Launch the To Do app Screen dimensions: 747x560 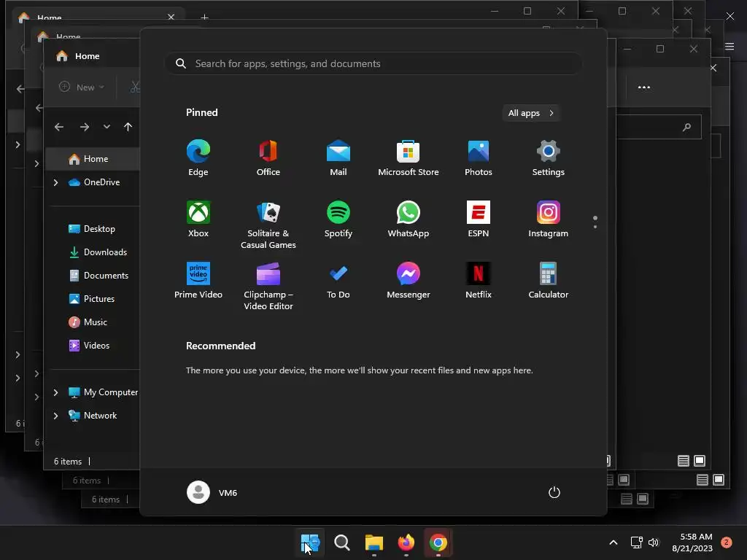338,281
